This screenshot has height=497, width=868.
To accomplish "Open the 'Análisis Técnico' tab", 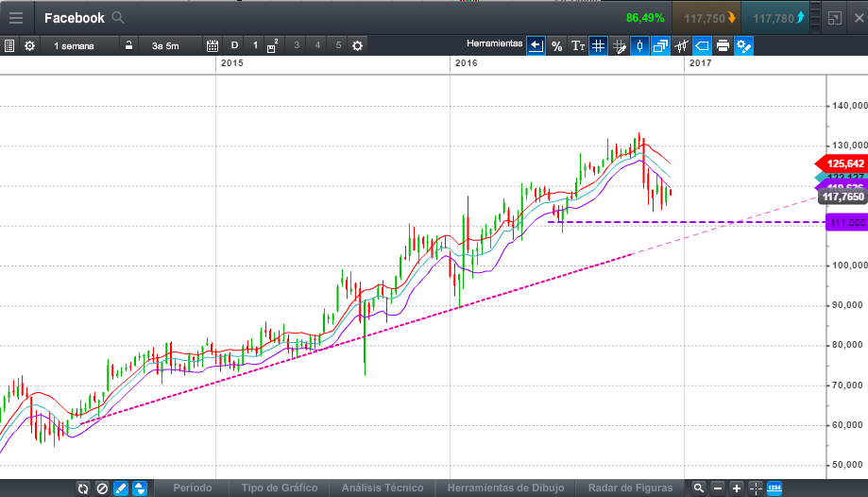I will click(x=382, y=488).
